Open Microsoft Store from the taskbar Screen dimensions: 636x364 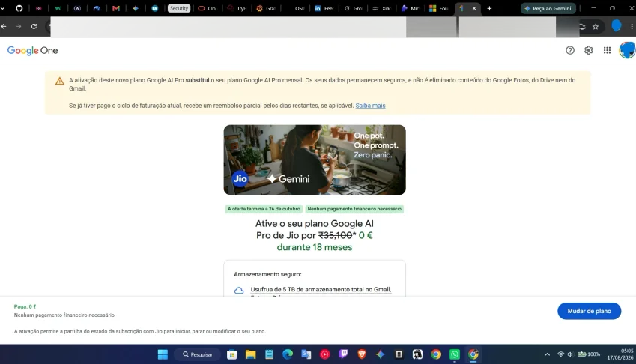coord(231,354)
